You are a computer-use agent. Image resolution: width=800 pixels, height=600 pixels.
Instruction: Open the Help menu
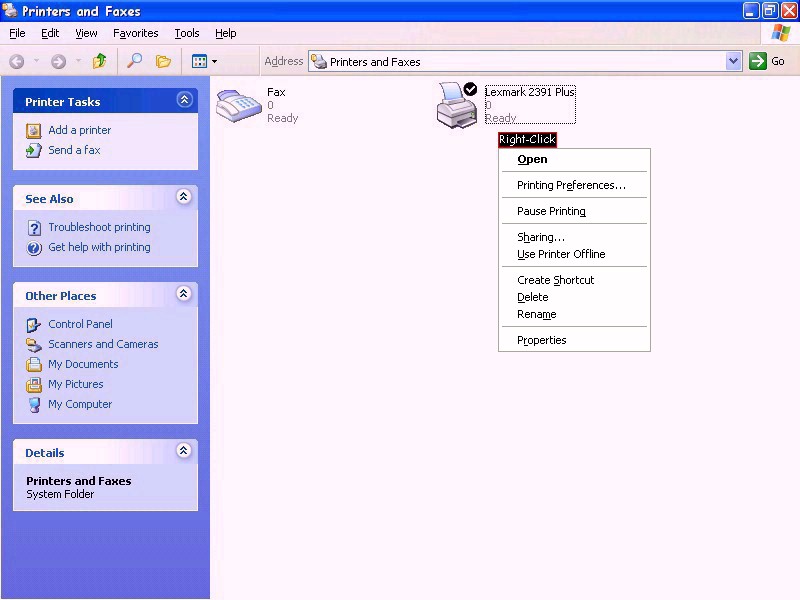point(226,33)
